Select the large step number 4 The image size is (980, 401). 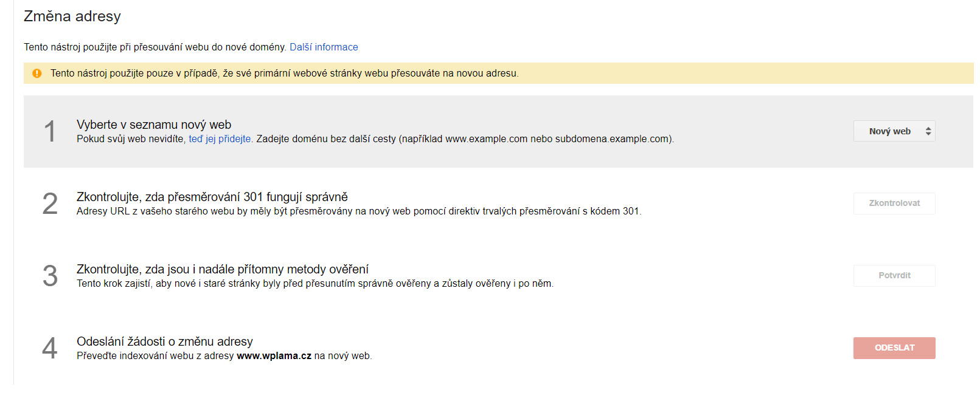pos(50,349)
